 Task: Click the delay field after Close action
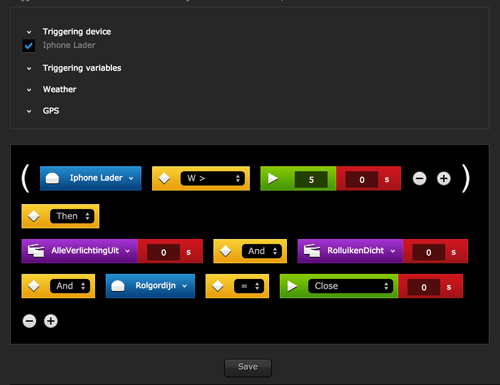[x=424, y=287]
